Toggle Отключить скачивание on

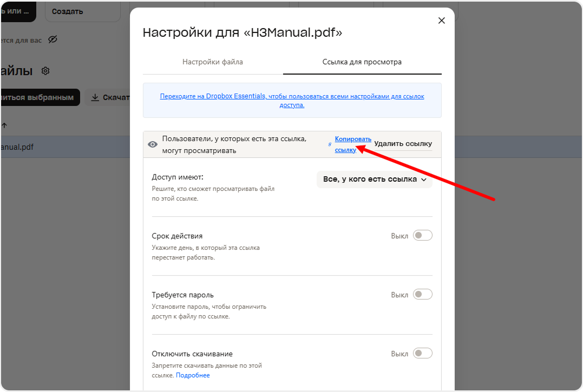pyautogui.click(x=422, y=354)
